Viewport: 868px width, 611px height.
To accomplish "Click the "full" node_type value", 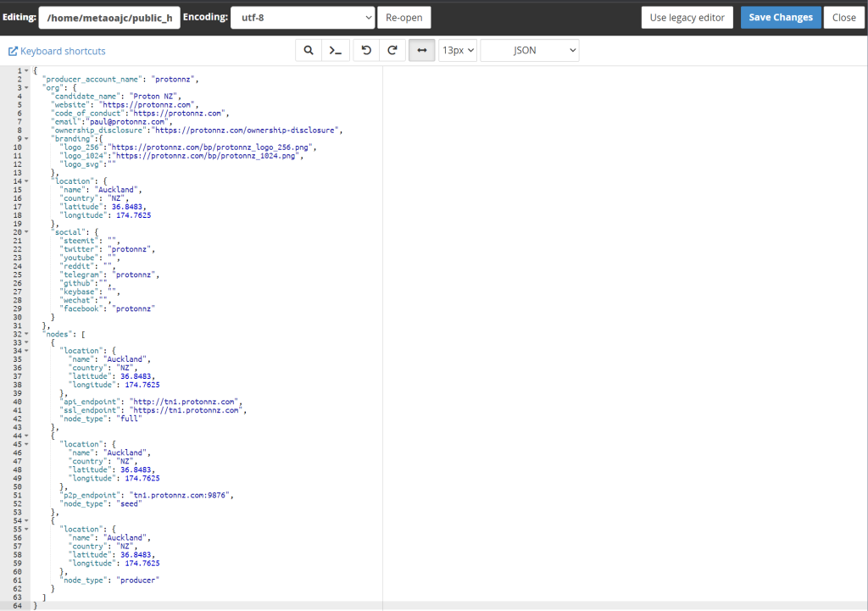I will tap(129, 419).
